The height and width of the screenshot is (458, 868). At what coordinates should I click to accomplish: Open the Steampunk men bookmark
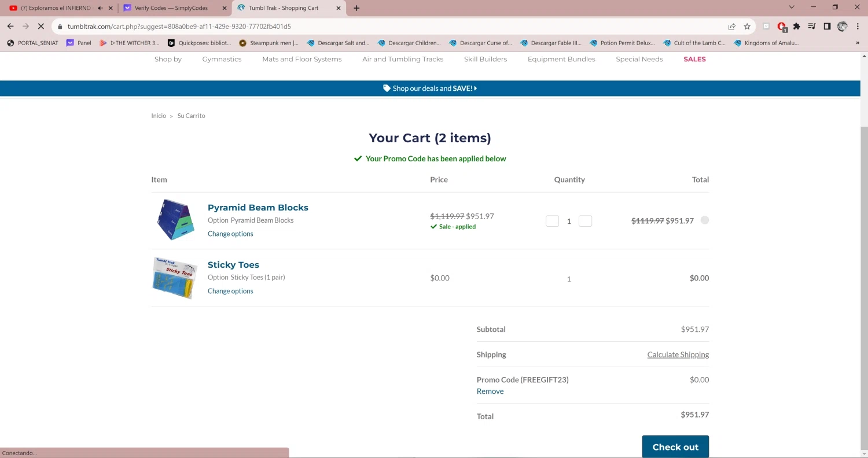coord(269,43)
